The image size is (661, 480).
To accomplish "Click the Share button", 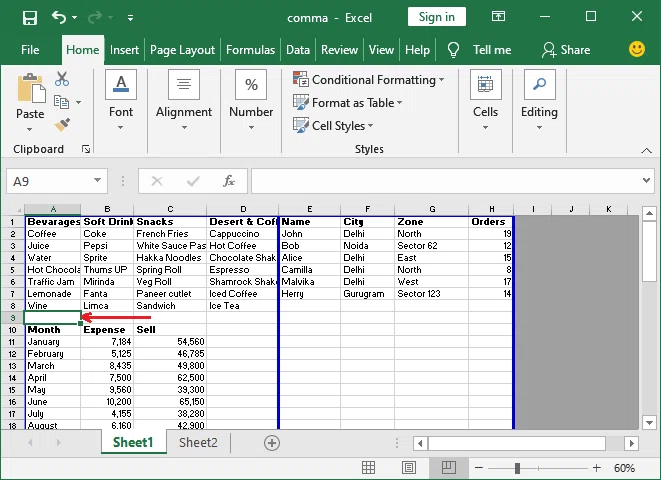I will pos(566,50).
